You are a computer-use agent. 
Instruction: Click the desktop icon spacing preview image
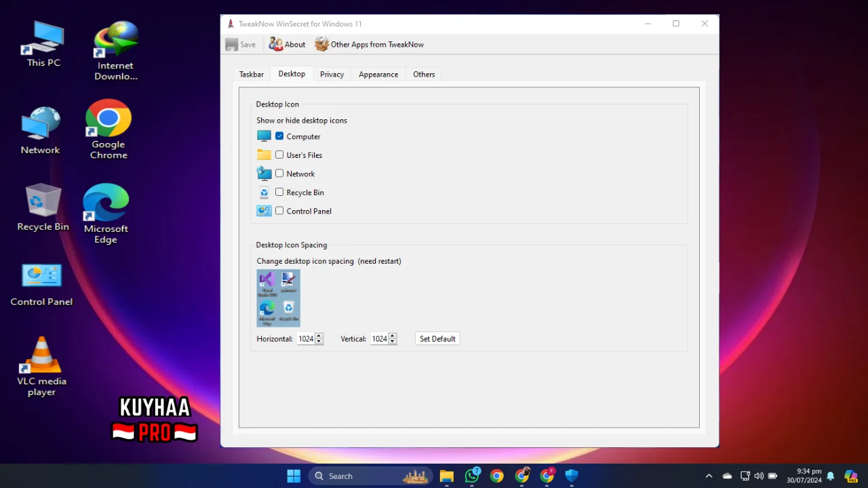[x=278, y=298]
